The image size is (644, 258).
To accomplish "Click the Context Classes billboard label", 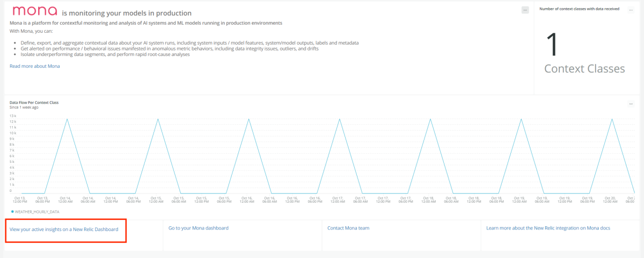I will pos(584,69).
